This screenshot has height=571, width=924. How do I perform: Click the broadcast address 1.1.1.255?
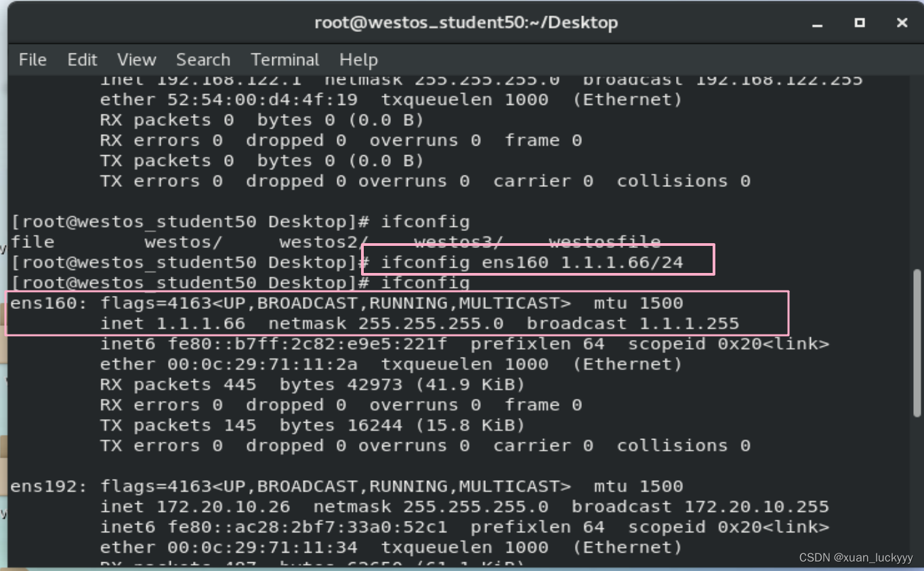pyautogui.click(x=689, y=324)
